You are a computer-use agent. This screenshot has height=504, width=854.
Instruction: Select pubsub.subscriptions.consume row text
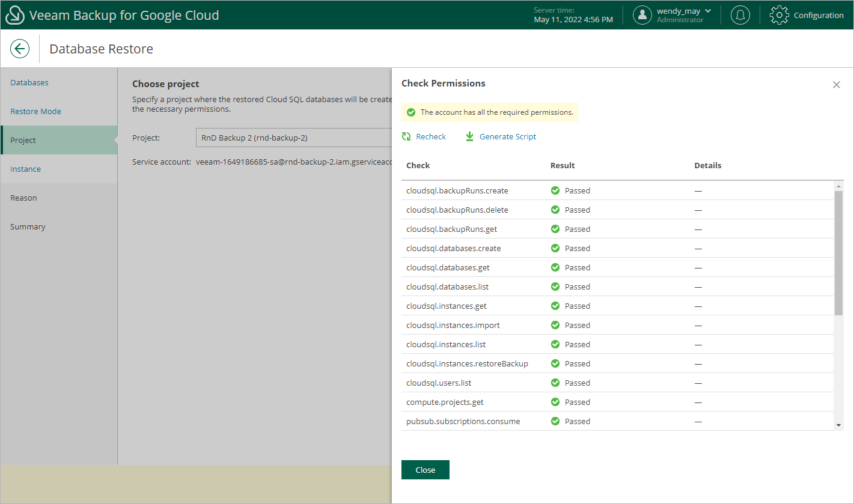click(463, 421)
